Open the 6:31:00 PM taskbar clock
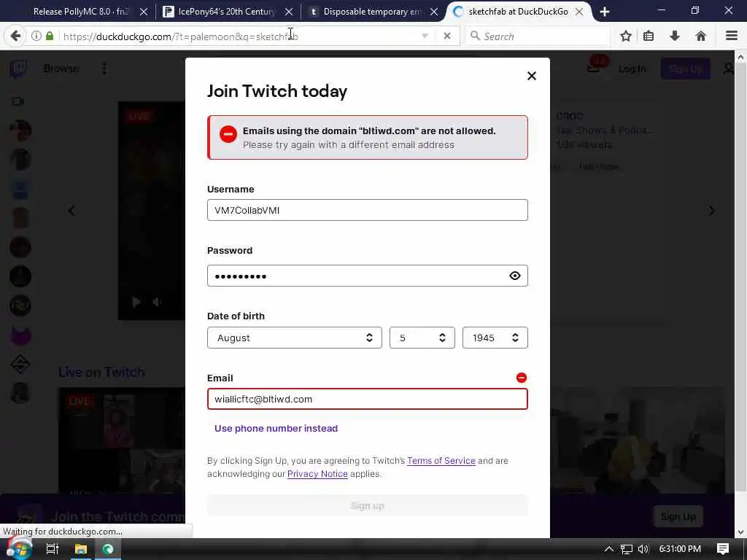This screenshot has height=560, width=747. tap(680, 549)
